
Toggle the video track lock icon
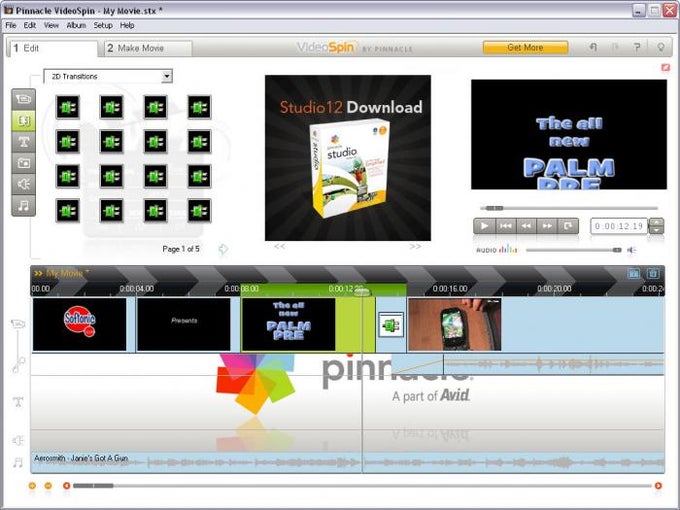click(x=18, y=324)
